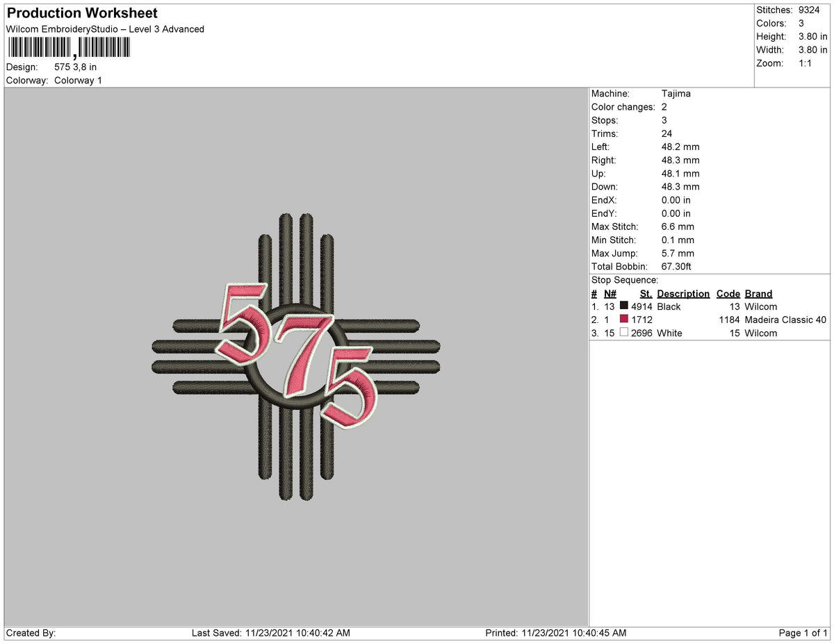The width and height of the screenshot is (834, 644).
Task: Click the 'Black' description in row 1
Action: 669,306
